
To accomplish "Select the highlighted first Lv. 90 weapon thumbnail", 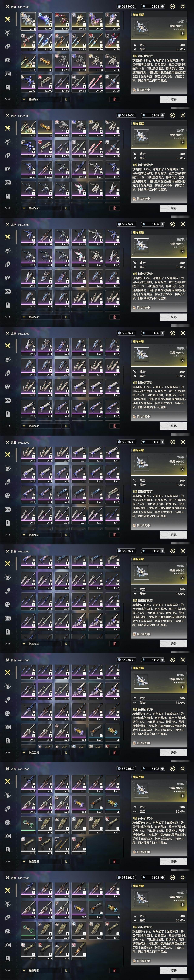I will [29, 21].
